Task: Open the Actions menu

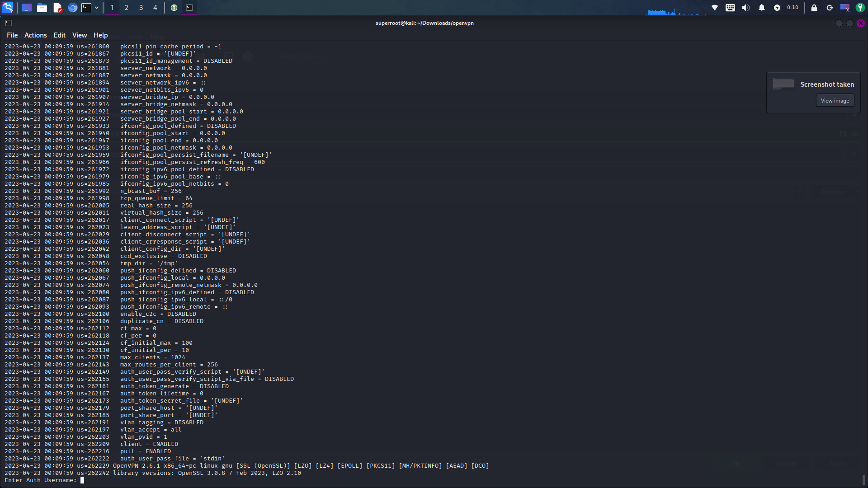Action: pyautogui.click(x=35, y=35)
